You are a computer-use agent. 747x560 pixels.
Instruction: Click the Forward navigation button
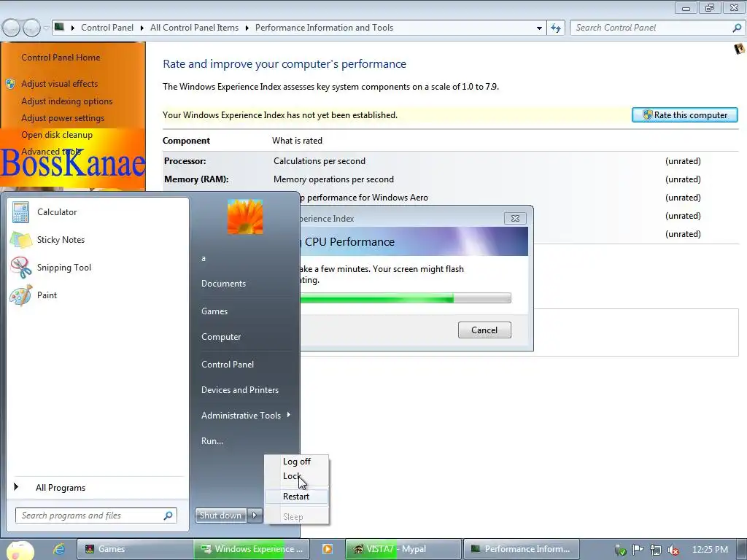31,28
